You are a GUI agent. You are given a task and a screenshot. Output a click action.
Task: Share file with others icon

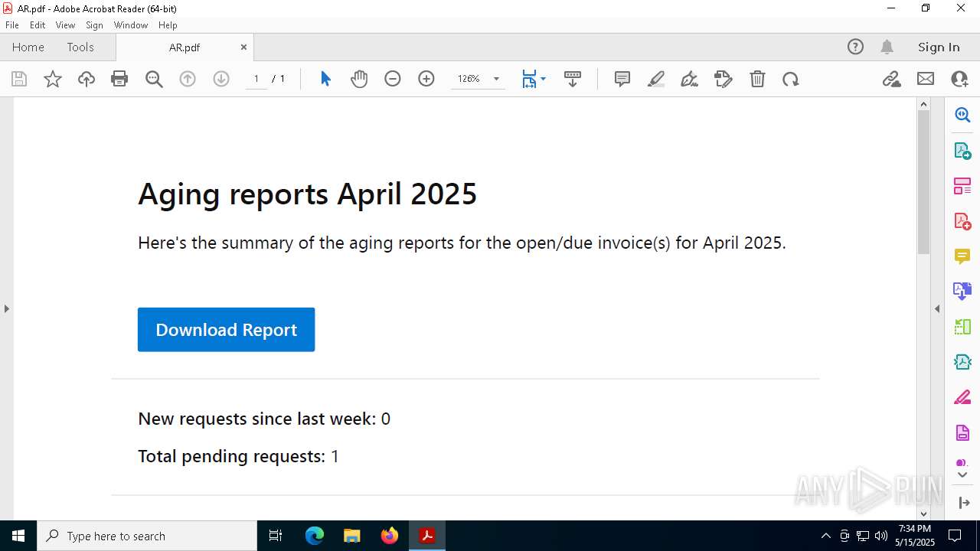coord(959,79)
